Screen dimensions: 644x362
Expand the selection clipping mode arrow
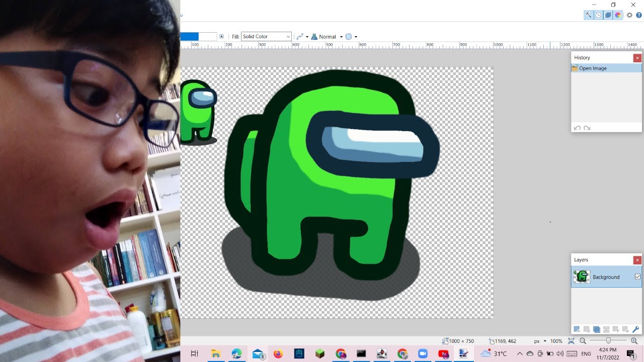356,37
